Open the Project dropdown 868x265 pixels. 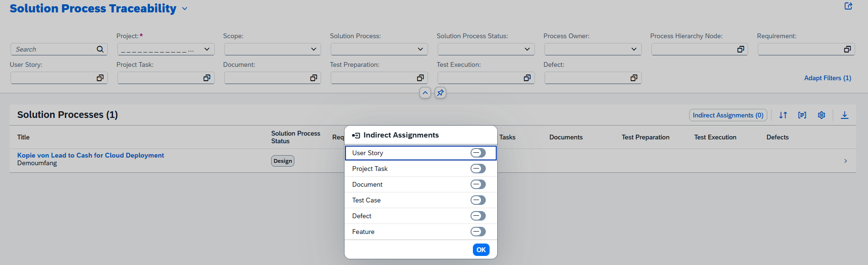pos(207,49)
